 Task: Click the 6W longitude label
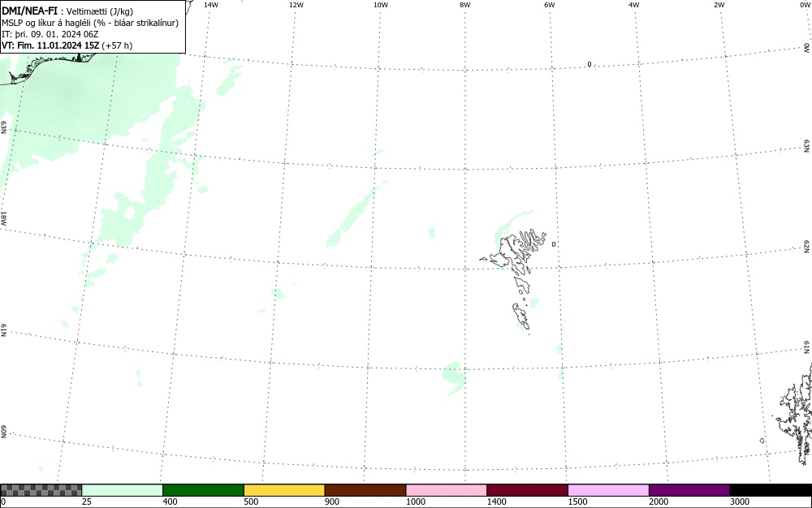coord(550,5)
